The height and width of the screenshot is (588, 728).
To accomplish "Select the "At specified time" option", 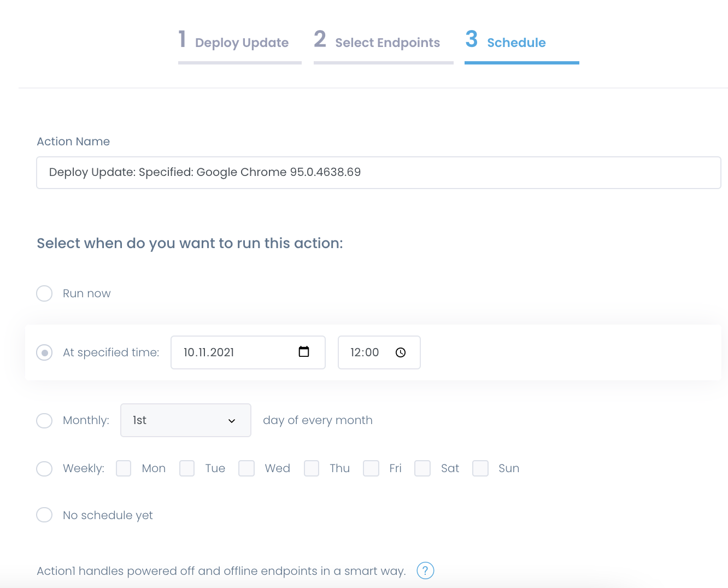I will click(x=44, y=352).
